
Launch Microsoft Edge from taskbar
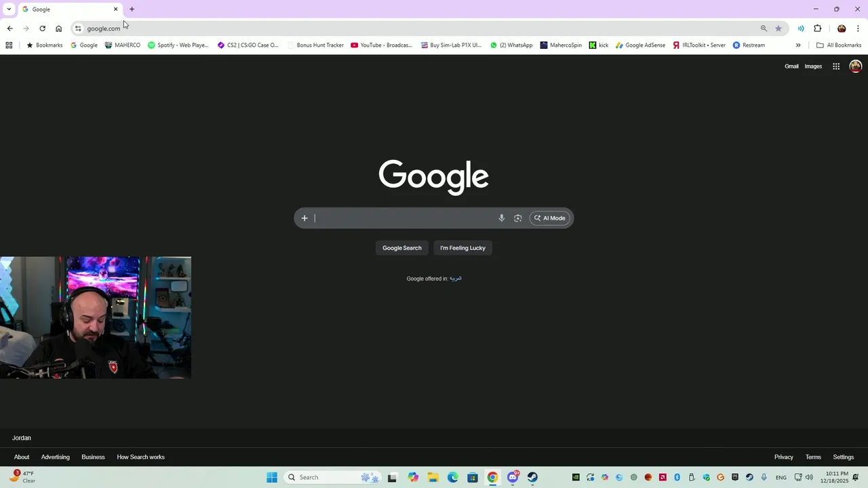click(452, 477)
